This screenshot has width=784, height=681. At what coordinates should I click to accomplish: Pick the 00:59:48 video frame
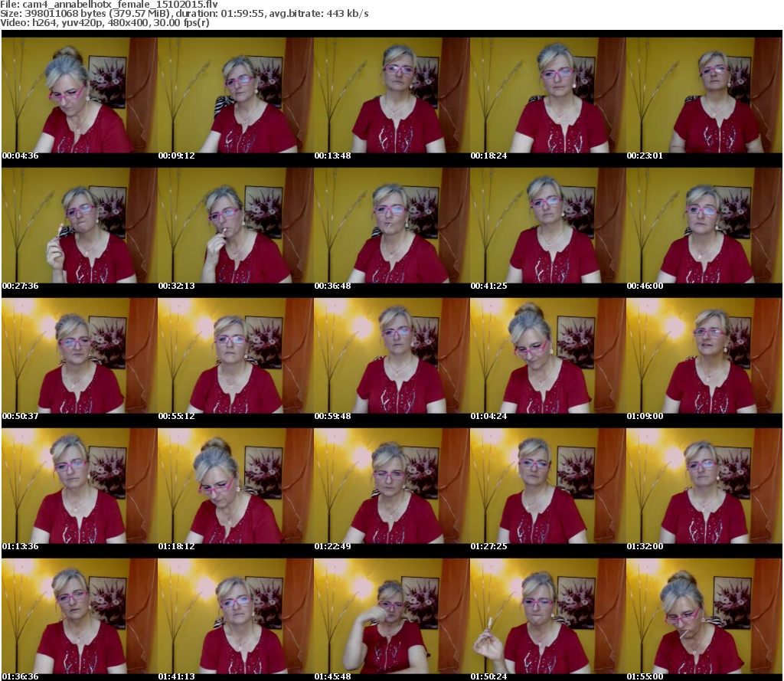tap(392, 355)
